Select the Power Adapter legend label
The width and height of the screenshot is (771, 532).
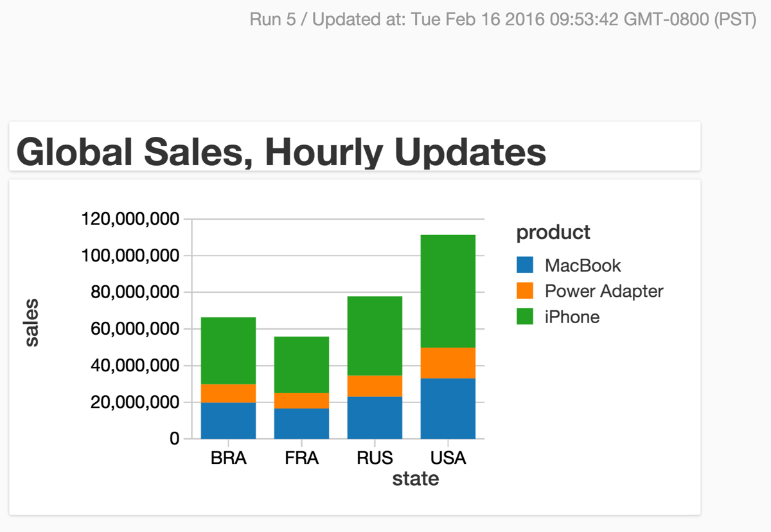tap(604, 291)
